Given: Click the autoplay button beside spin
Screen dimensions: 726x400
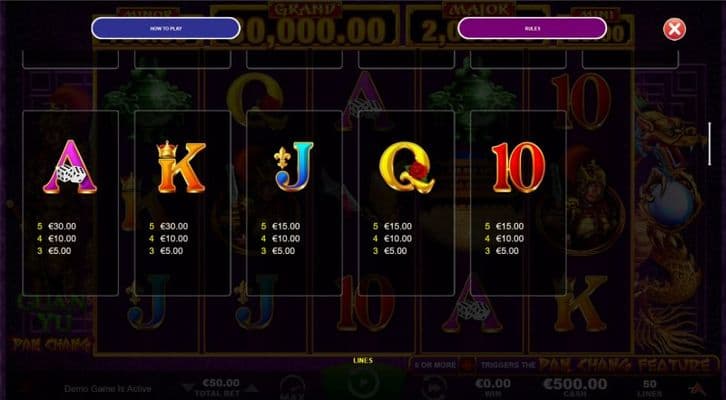Looking at the screenshot, I should coord(433,387).
